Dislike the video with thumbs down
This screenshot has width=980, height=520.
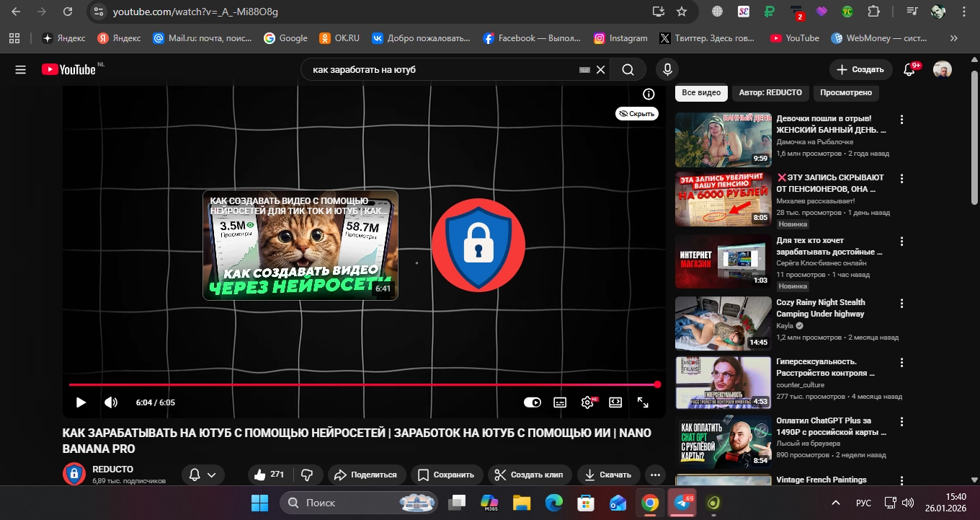[x=307, y=475]
